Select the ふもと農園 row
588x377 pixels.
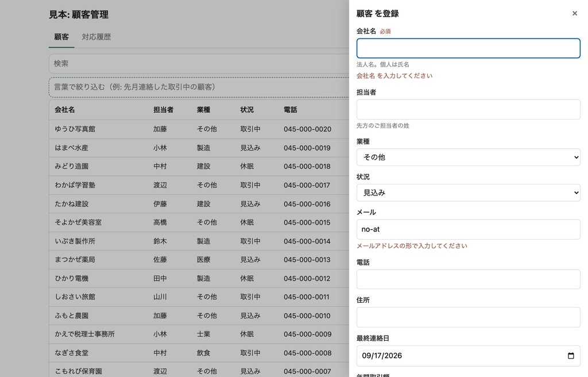pyautogui.click(x=199, y=316)
